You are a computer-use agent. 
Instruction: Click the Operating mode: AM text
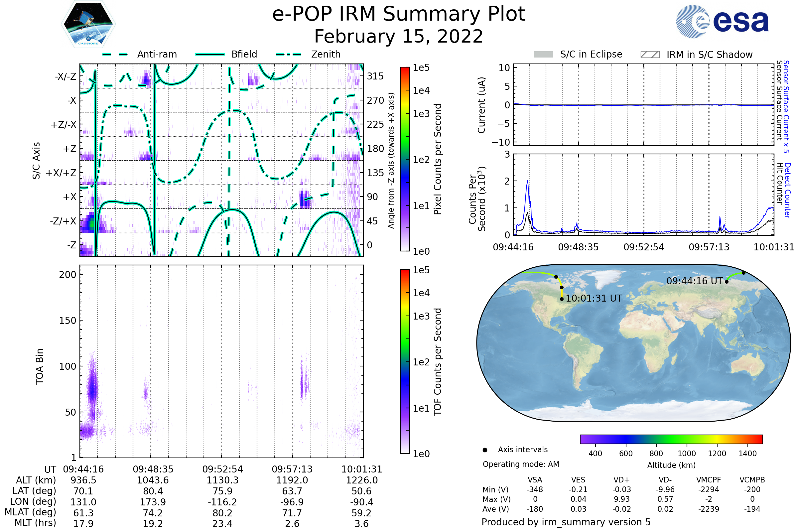point(521,464)
